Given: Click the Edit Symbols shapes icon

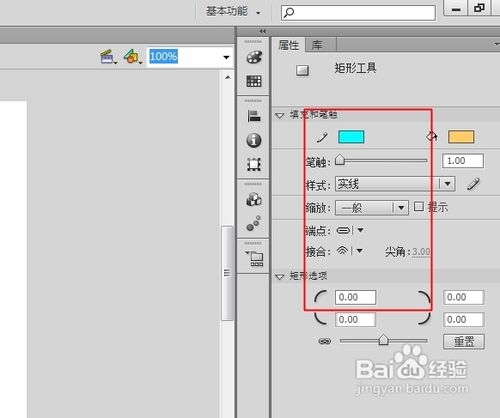Looking at the screenshot, I should [132, 57].
